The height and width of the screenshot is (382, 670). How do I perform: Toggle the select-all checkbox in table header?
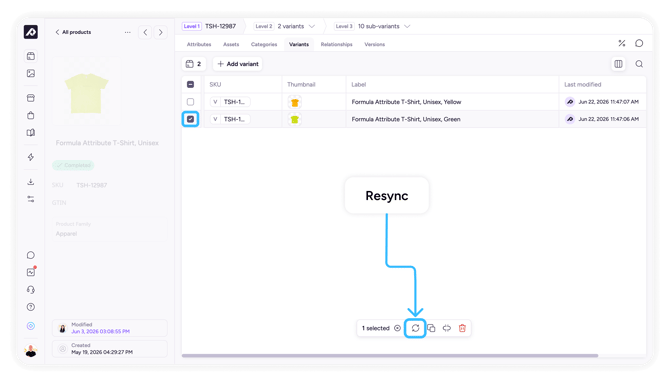[191, 85]
